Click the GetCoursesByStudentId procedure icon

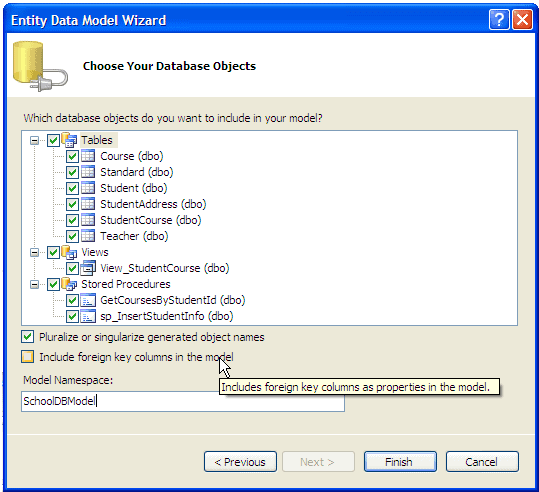click(x=88, y=300)
